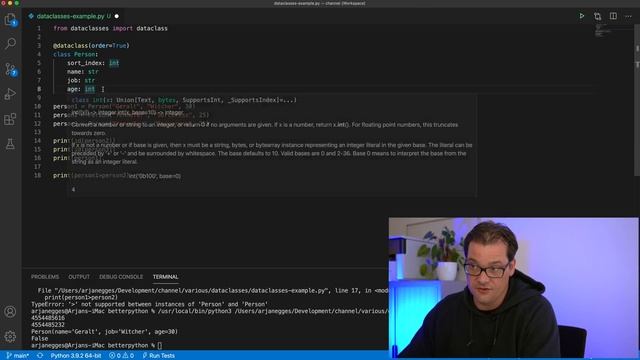Click the Synchronize Changes status bar icon
This screenshot has width=640, height=360.
coord(40,356)
